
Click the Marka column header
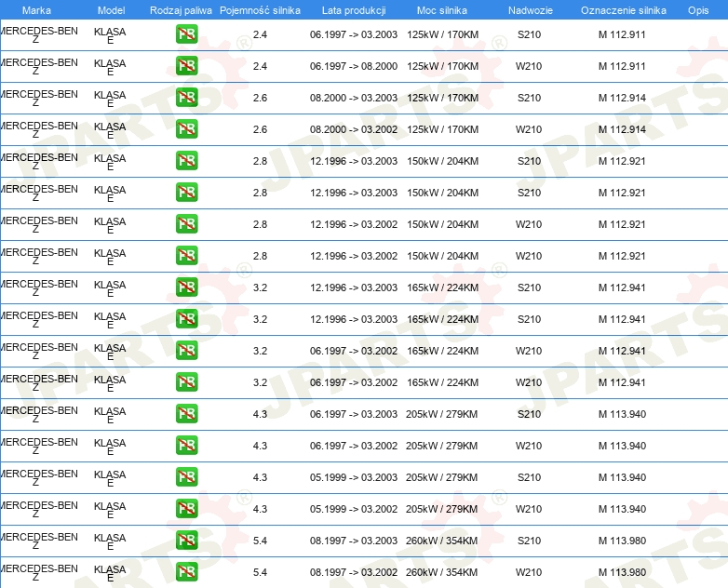(x=36, y=10)
